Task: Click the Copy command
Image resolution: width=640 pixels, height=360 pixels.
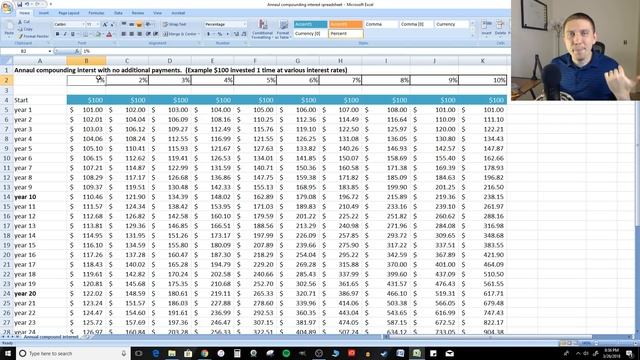Action: (x=25, y=29)
